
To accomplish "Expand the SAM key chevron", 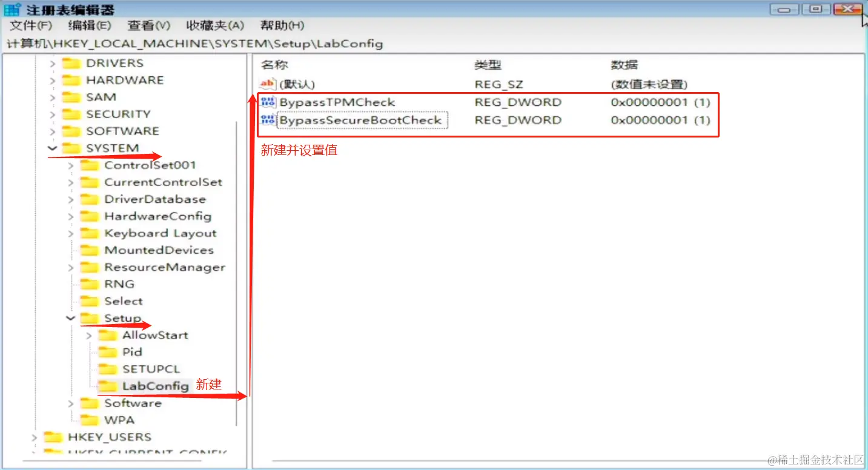I will coord(53,98).
